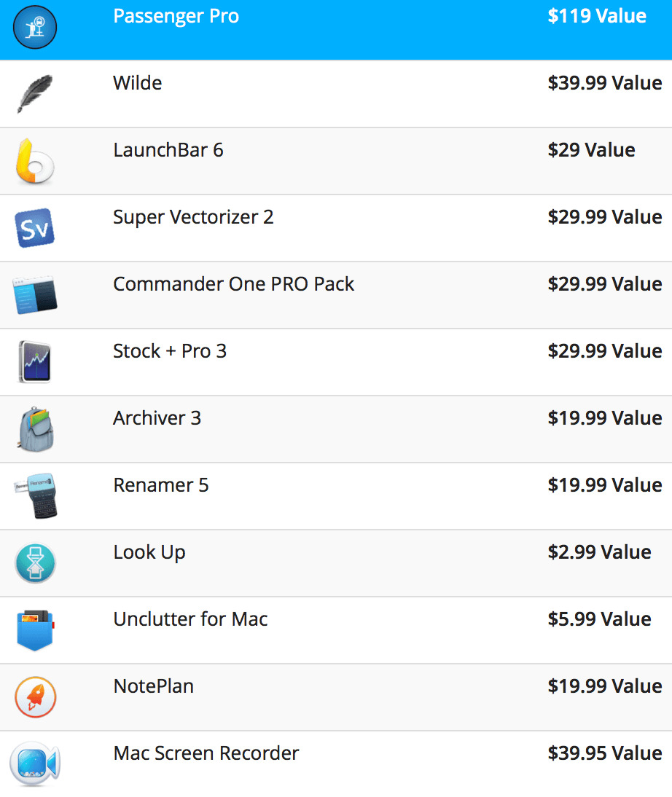Select the Archiver 3 backpack icon

click(36, 429)
